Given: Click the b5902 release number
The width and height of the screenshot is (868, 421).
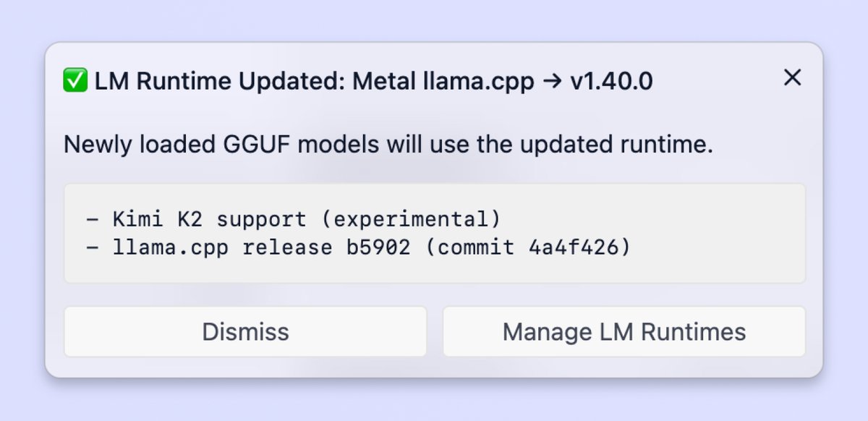Looking at the screenshot, I should click(391, 247).
